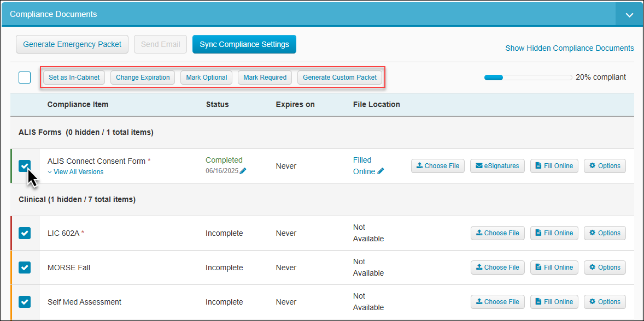Edit completed date pencil icon next to 06/16/2025
The width and height of the screenshot is (644, 321).
point(243,171)
